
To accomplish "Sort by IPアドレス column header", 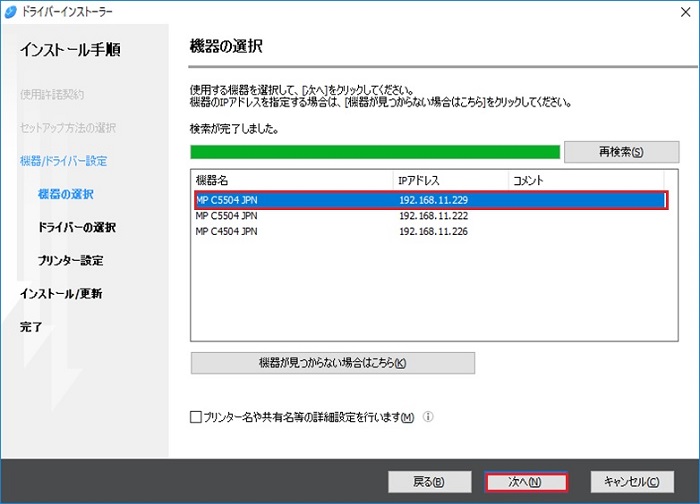I will pos(450,180).
